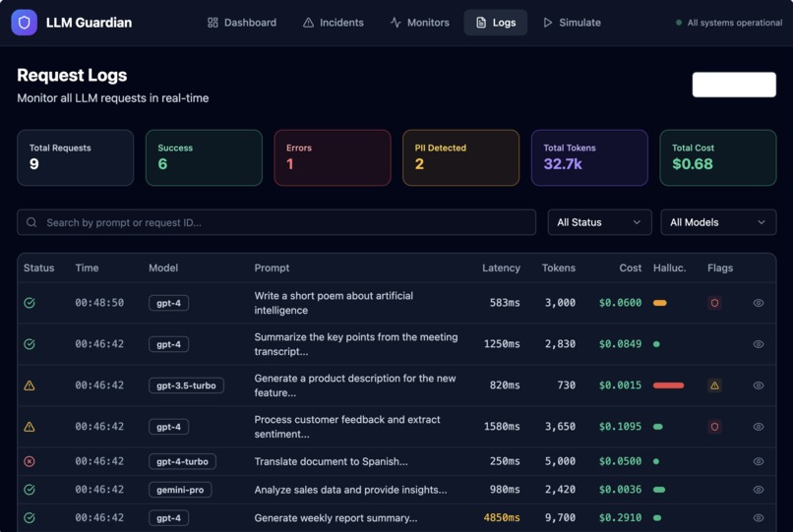Click the Latency column header
This screenshot has width=793, height=532.
point(501,268)
